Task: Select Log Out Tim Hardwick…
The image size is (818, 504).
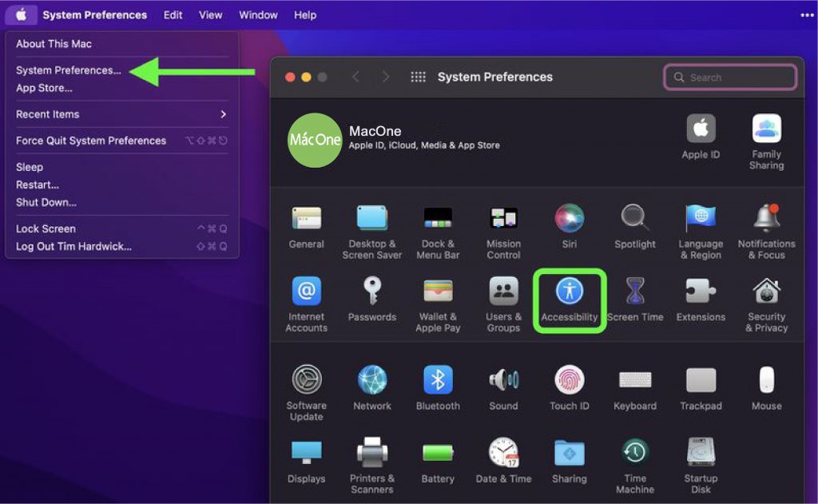Action: coord(122,246)
